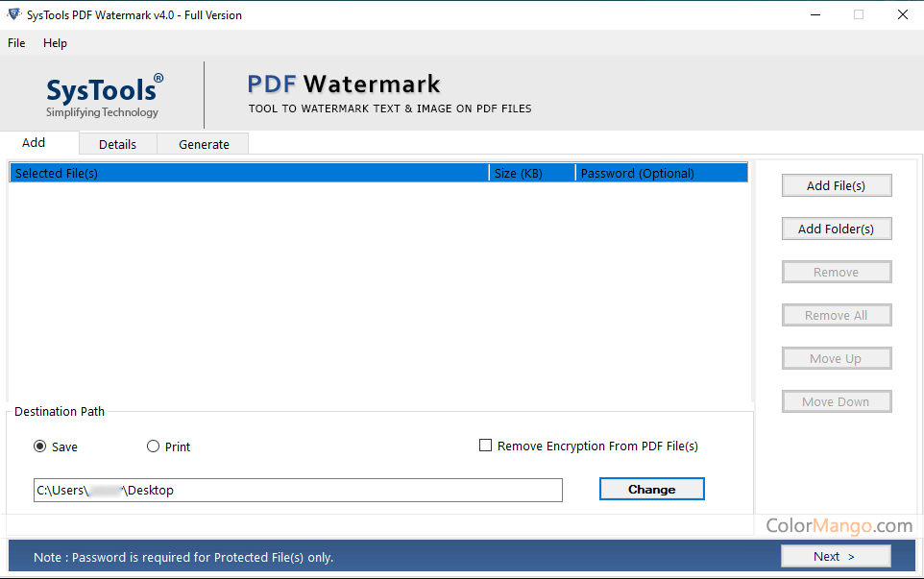Click the Selected File(s) column header

248,174
